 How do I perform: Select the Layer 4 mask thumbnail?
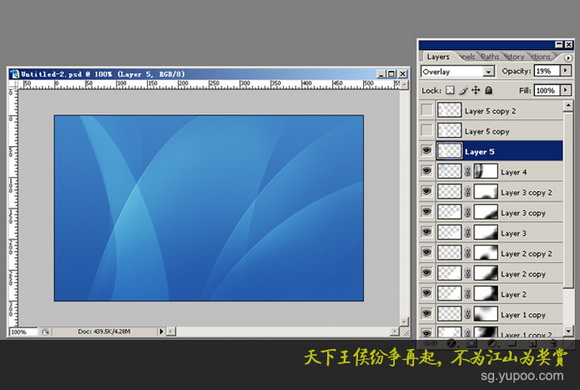click(486, 171)
